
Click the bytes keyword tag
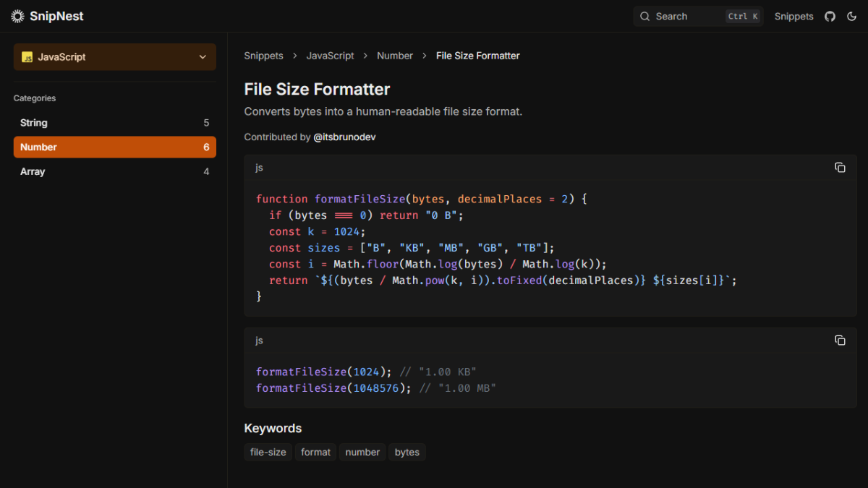[x=407, y=452]
